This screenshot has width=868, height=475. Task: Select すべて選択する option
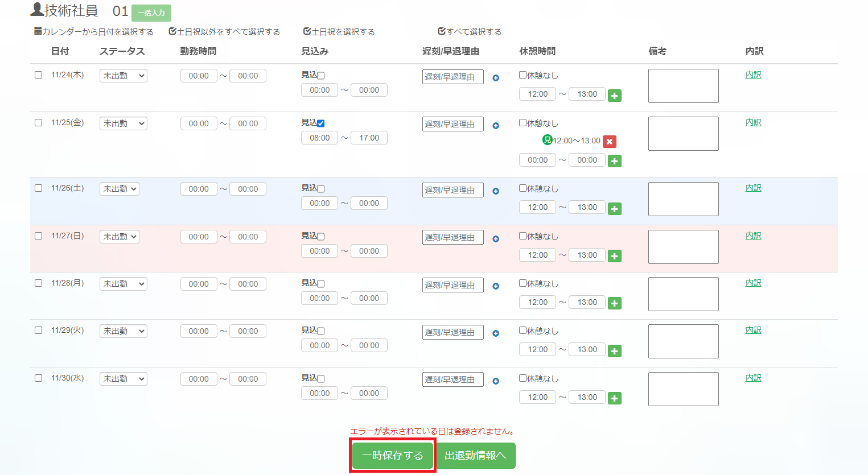470,32
